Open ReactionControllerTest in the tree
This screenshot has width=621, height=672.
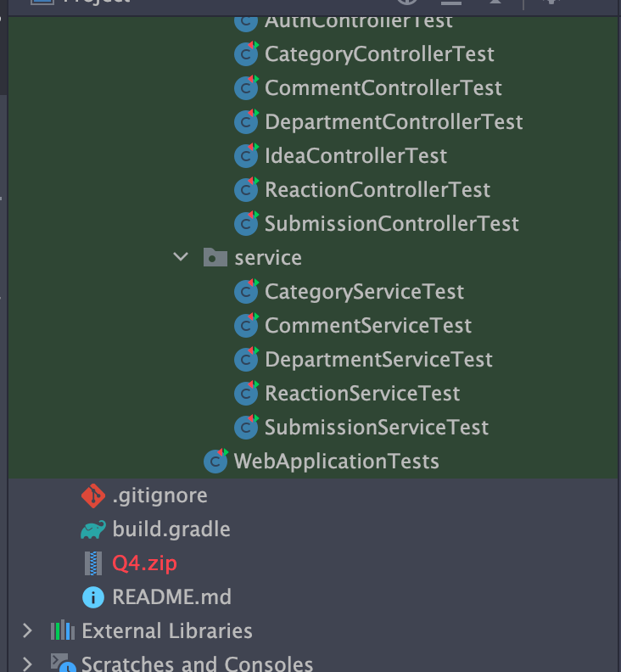tap(378, 190)
